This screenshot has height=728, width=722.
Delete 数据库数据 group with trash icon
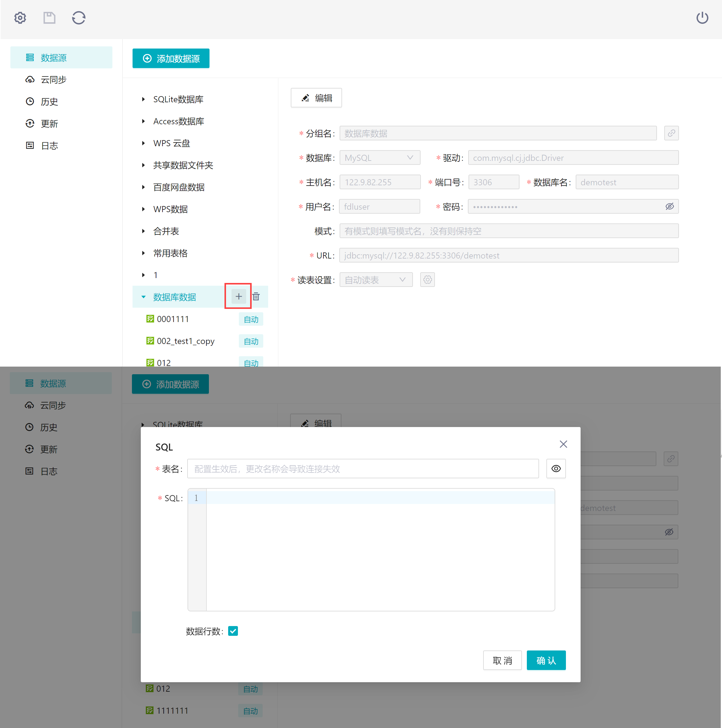(256, 297)
